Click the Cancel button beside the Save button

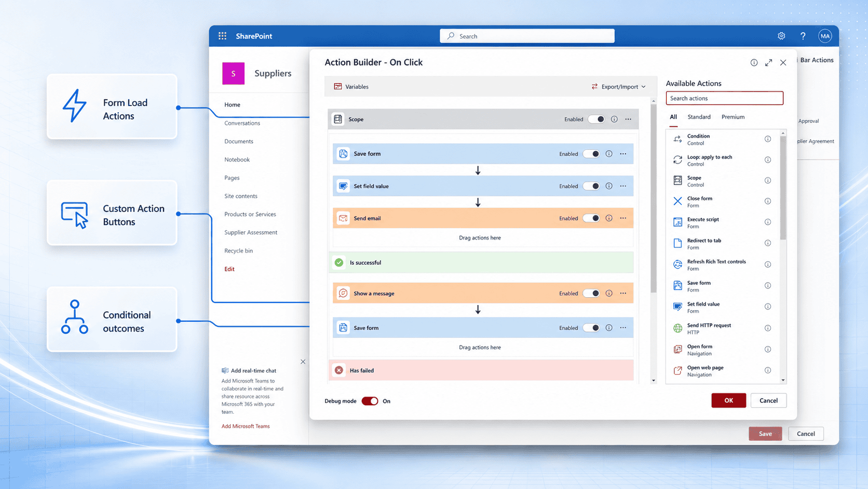pyautogui.click(x=806, y=433)
